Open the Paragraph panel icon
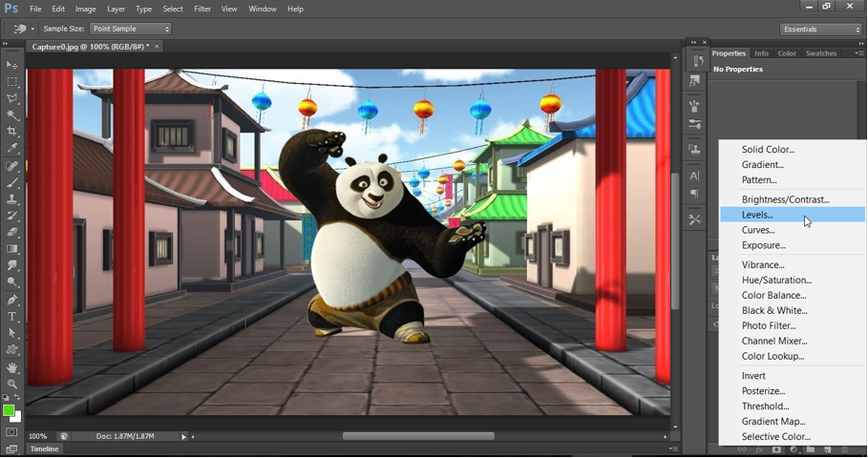868x458 pixels. pos(695,194)
